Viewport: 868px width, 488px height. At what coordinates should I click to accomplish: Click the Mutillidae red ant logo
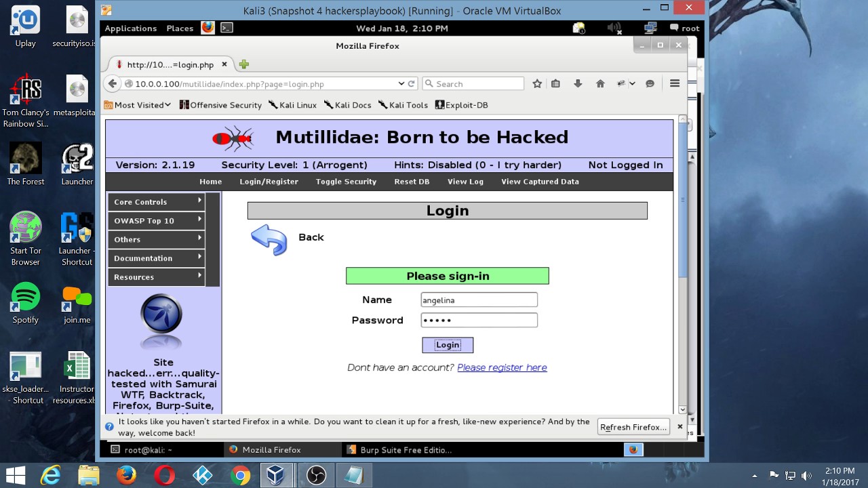(233, 138)
